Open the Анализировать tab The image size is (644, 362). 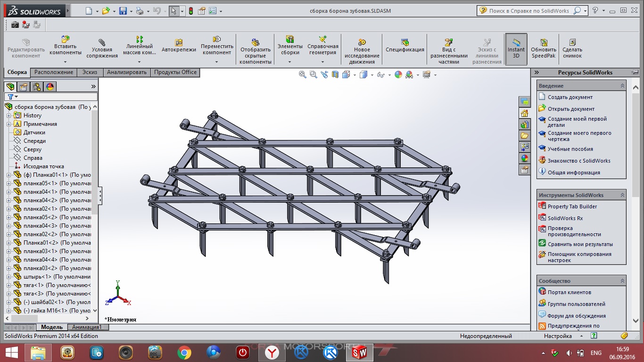(127, 72)
